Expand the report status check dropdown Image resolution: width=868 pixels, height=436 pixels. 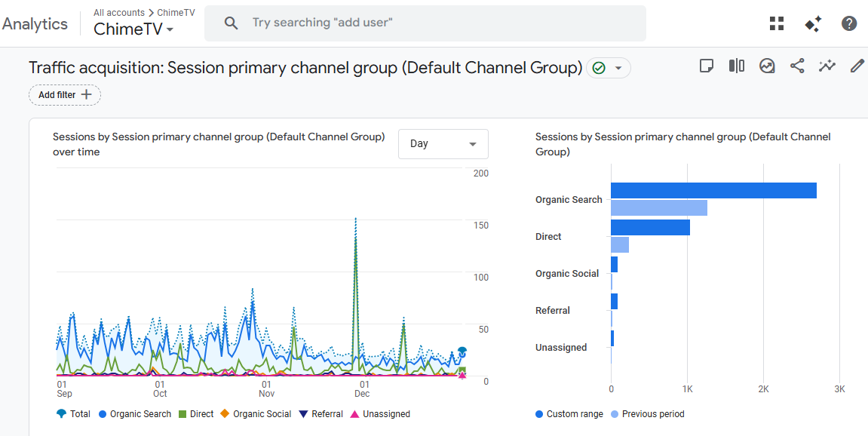point(608,68)
